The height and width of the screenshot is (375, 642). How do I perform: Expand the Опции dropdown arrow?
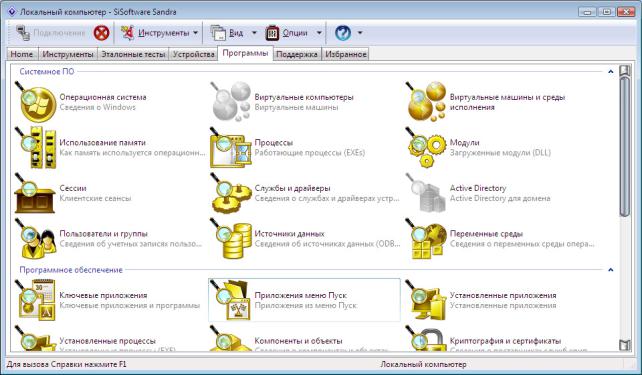tap(319, 33)
